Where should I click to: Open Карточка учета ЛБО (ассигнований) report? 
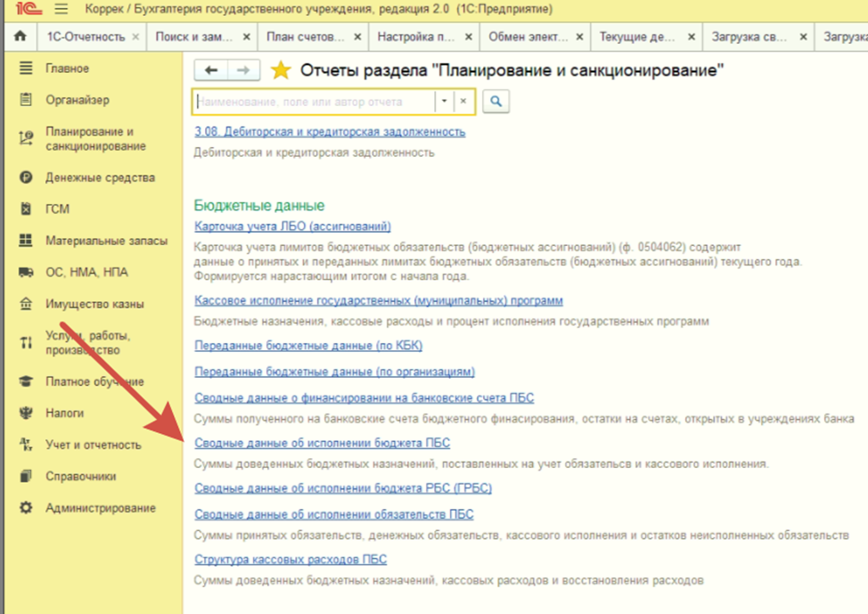(x=293, y=225)
